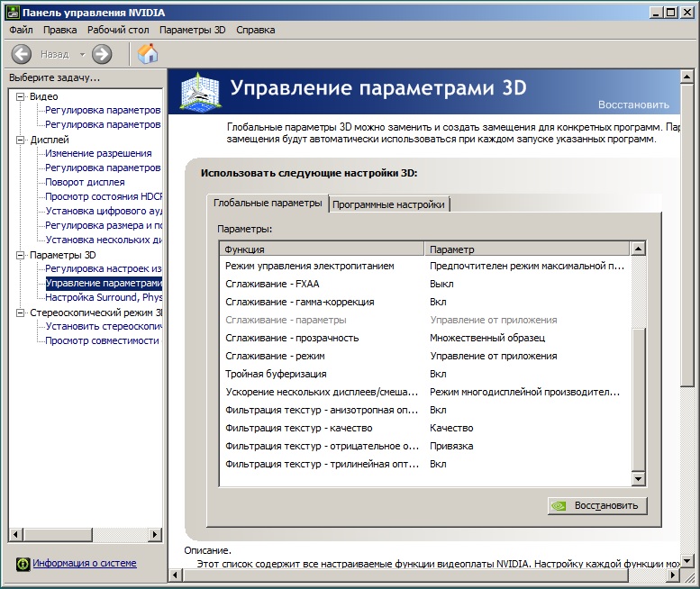Select Регулировка настроек изображения item

tap(104, 268)
